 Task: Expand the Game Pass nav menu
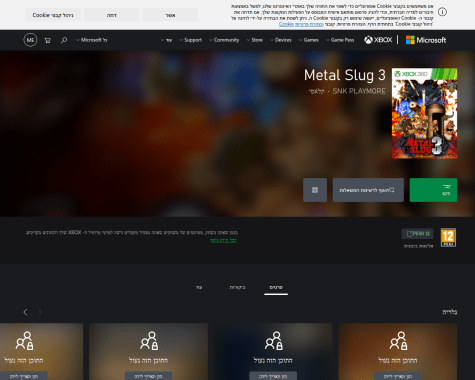[340, 40]
